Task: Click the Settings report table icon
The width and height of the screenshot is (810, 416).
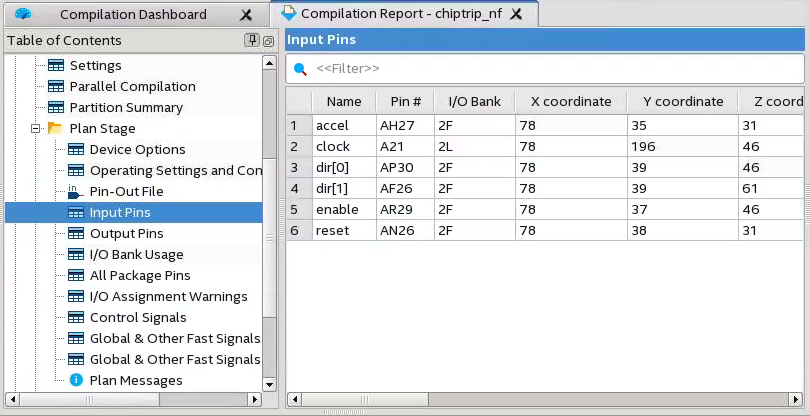Action: 55,65
